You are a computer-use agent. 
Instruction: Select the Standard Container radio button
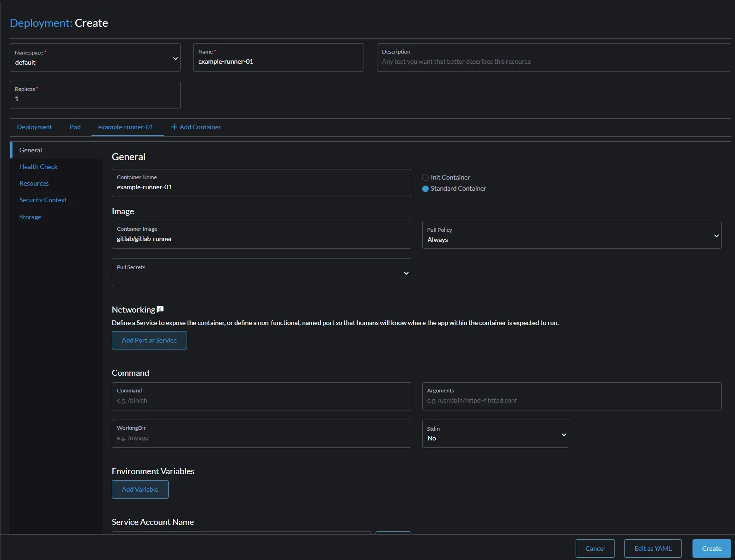(x=425, y=189)
